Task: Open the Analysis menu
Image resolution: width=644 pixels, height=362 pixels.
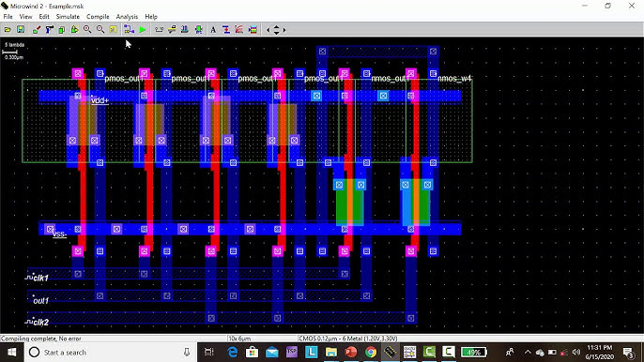Action: point(127,17)
